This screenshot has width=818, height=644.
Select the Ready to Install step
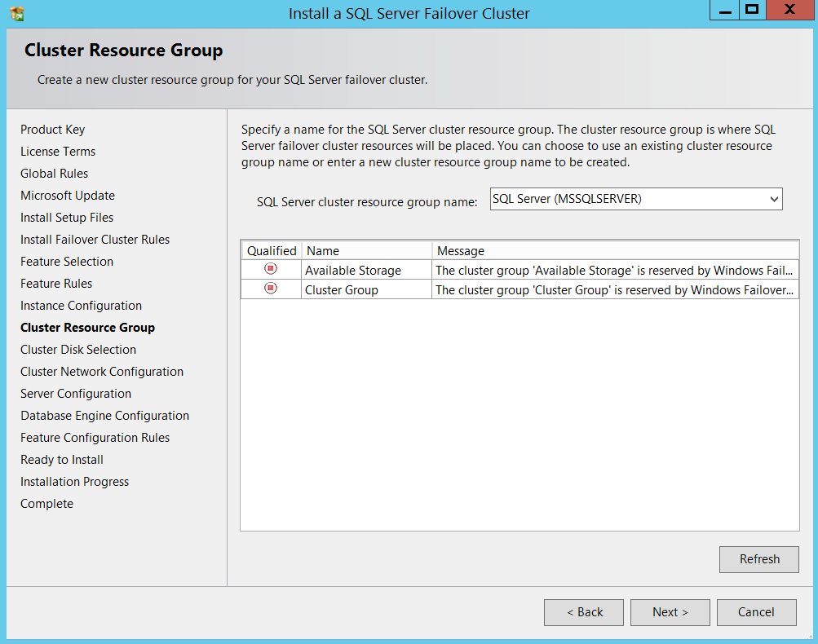tap(61, 460)
